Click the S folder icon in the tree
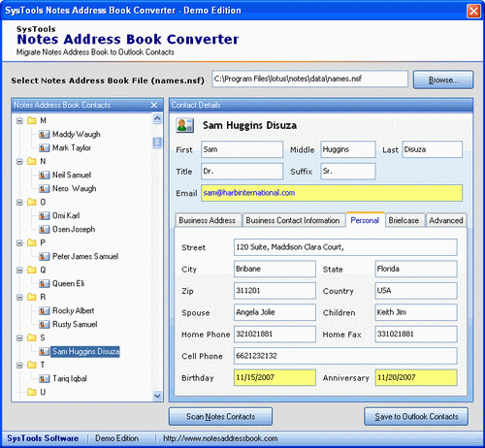485x448 pixels. tap(32, 337)
